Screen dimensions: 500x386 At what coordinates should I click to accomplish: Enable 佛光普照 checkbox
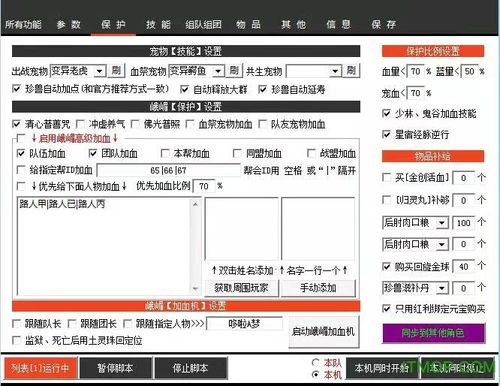135,124
